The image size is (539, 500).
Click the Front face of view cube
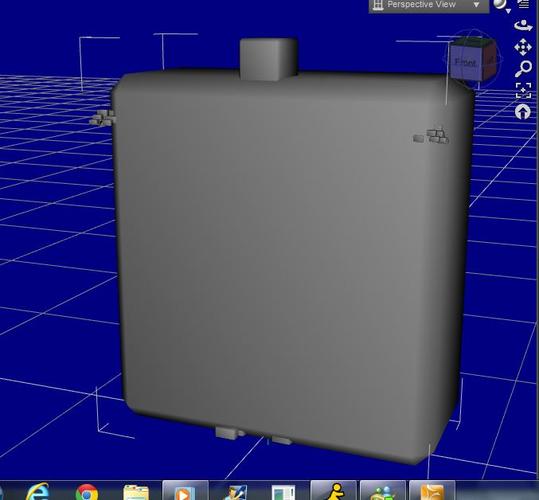(x=465, y=63)
